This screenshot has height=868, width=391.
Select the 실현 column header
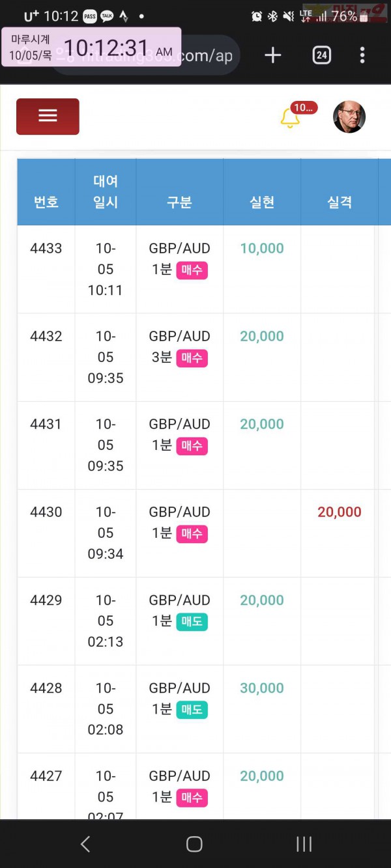(262, 202)
